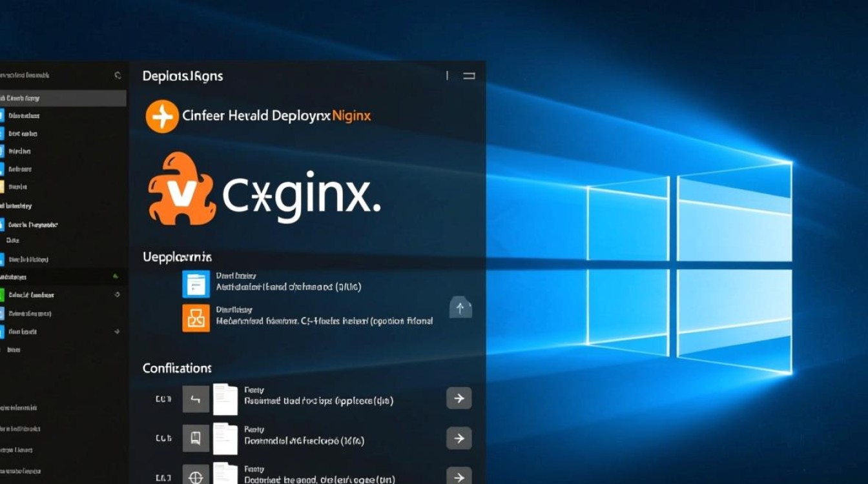This screenshot has height=484, width=868.
Task: Click the bookmark icon in second config row
Action: (196, 438)
